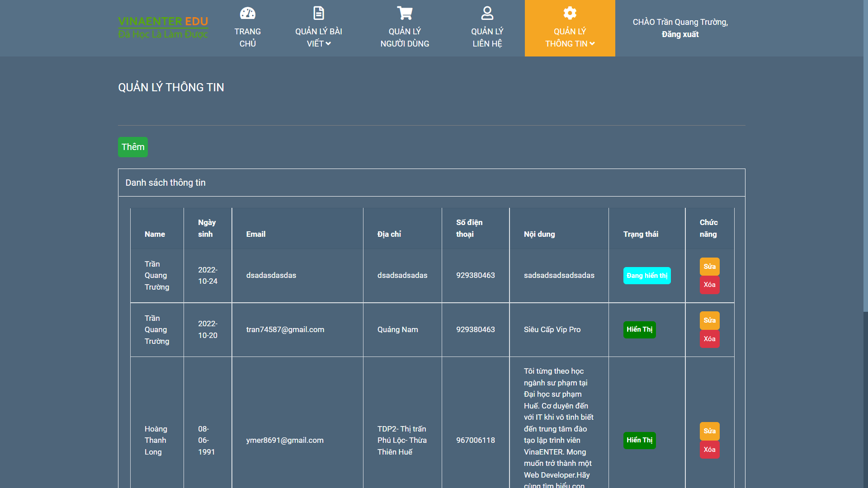Toggle the 'Đang hiển thị' status on first row
This screenshot has width=868, height=488.
click(646, 275)
